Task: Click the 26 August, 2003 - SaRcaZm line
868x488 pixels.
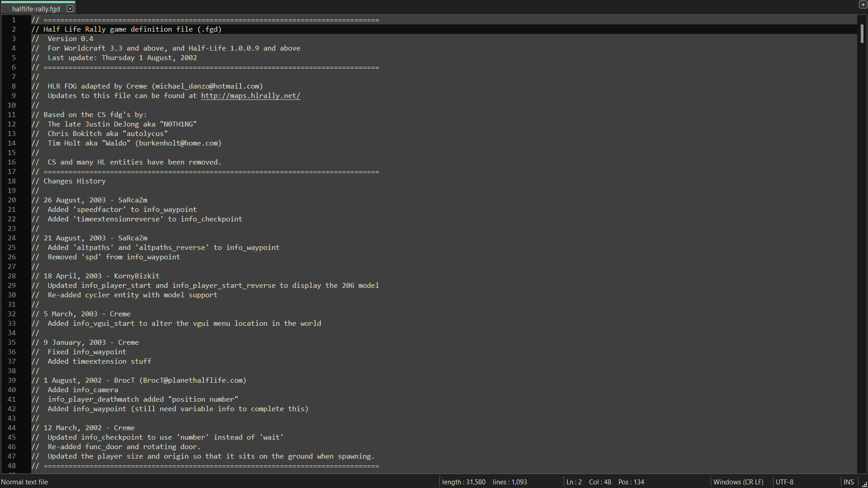Action: 90,200
